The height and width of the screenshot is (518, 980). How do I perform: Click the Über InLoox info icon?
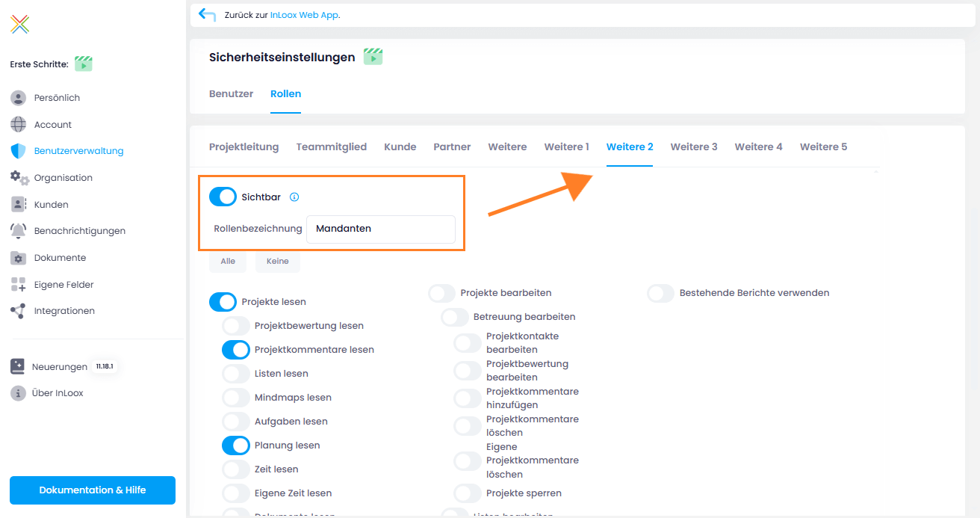coord(18,393)
